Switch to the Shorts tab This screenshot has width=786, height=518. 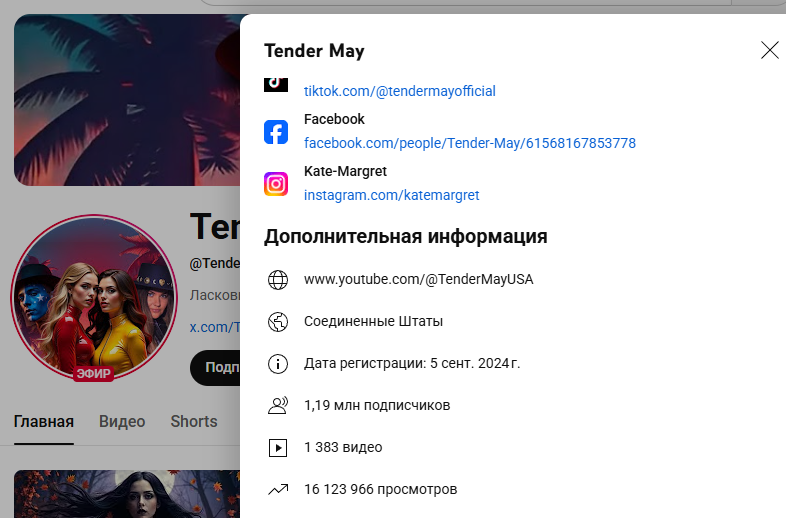tap(193, 421)
